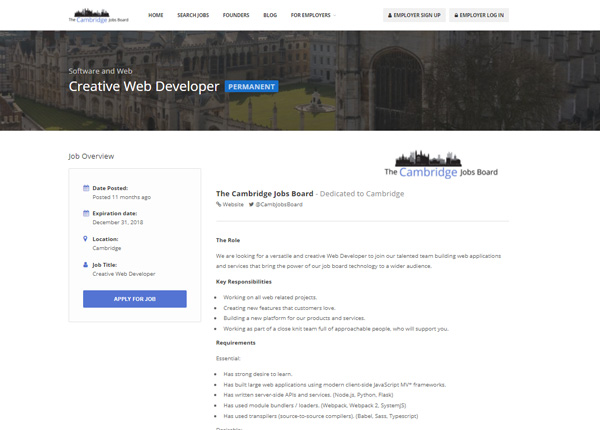Click the 'Cambridge' location value
600x430 pixels.
107,248
